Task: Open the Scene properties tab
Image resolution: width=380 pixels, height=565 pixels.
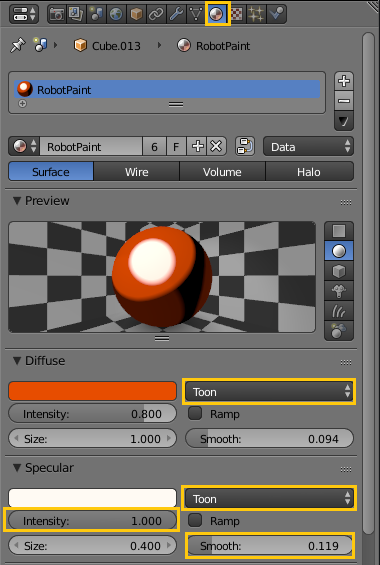Action: [x=96, y=14]
